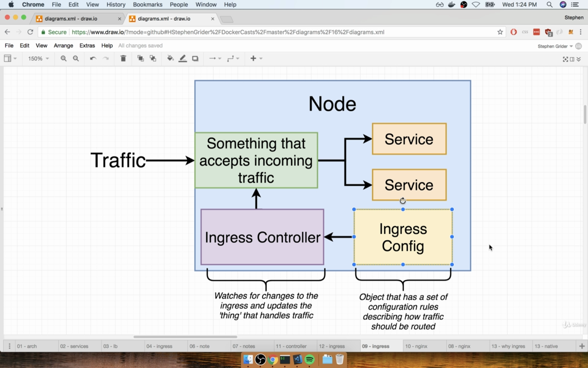Click the redo arrow in draw.io toolbar
Viewport: 588px width, 368px height.
tap(106, 58)
